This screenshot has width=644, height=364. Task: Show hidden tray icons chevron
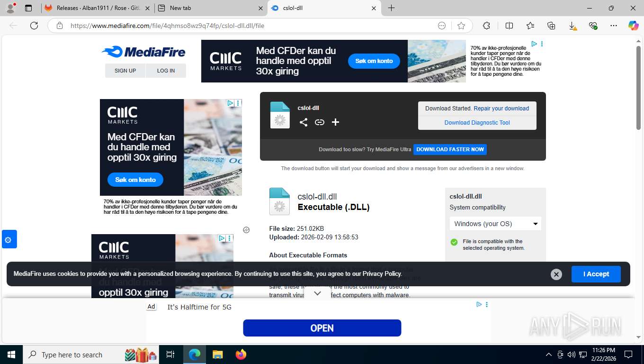pos(549,355)
